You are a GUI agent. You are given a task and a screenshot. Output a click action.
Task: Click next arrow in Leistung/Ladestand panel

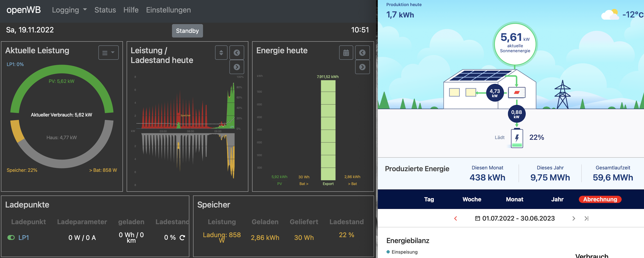pyautogui.click(x=237, y=67)
